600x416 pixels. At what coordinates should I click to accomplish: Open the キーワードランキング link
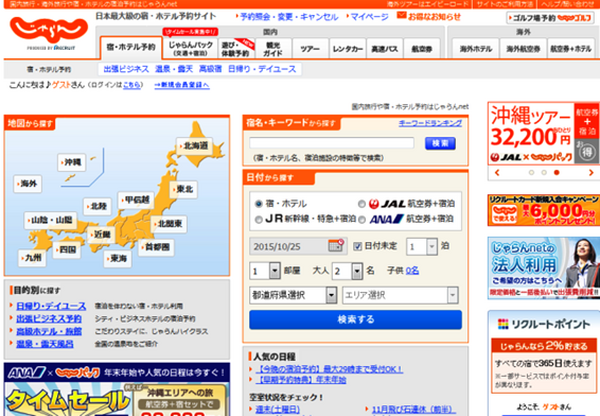coord(430,123)
